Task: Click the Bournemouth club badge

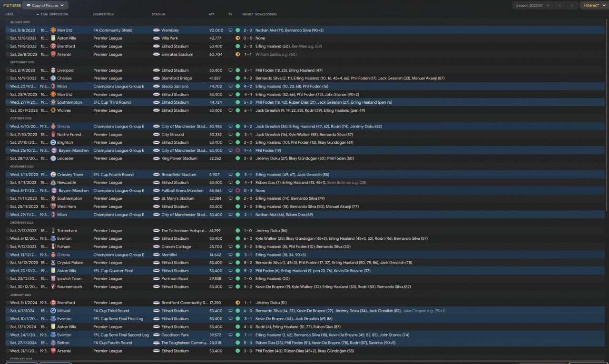Action: 53,287
